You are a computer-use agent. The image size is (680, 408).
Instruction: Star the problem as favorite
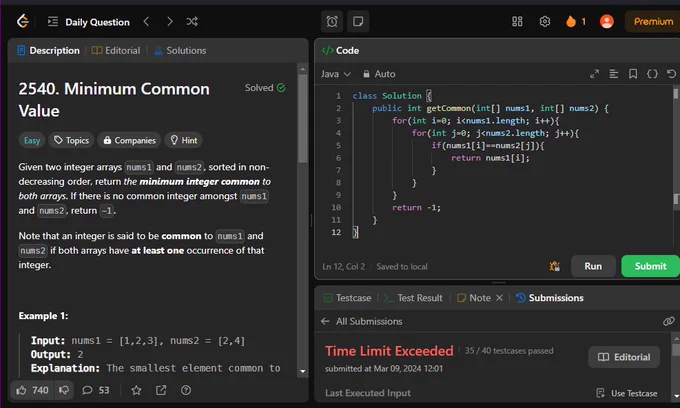tap(136, 390)
